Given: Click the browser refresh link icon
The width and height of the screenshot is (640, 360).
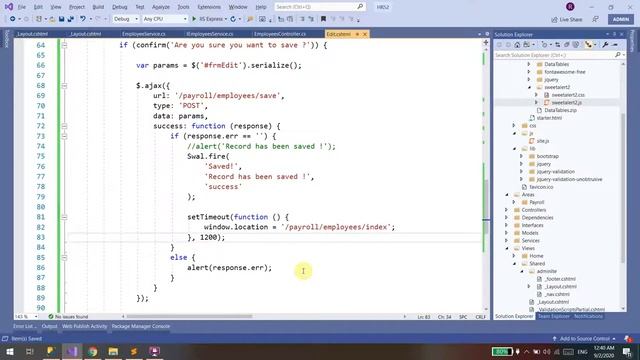Looking at the screenshot, I should tap(233, 19).
